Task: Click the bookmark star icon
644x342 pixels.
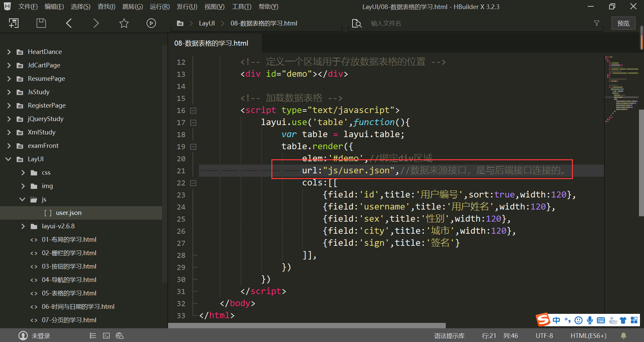Action: coord(124,23)
